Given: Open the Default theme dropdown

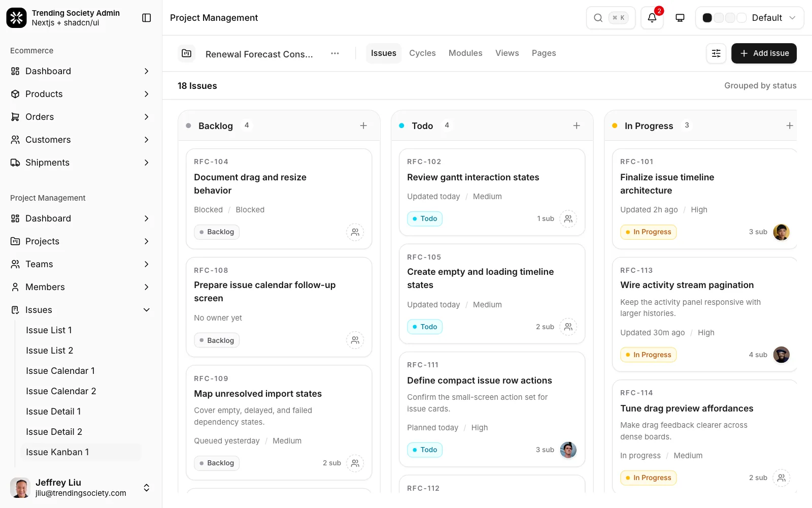Looking at the screenshot, I should pos(750,18).
